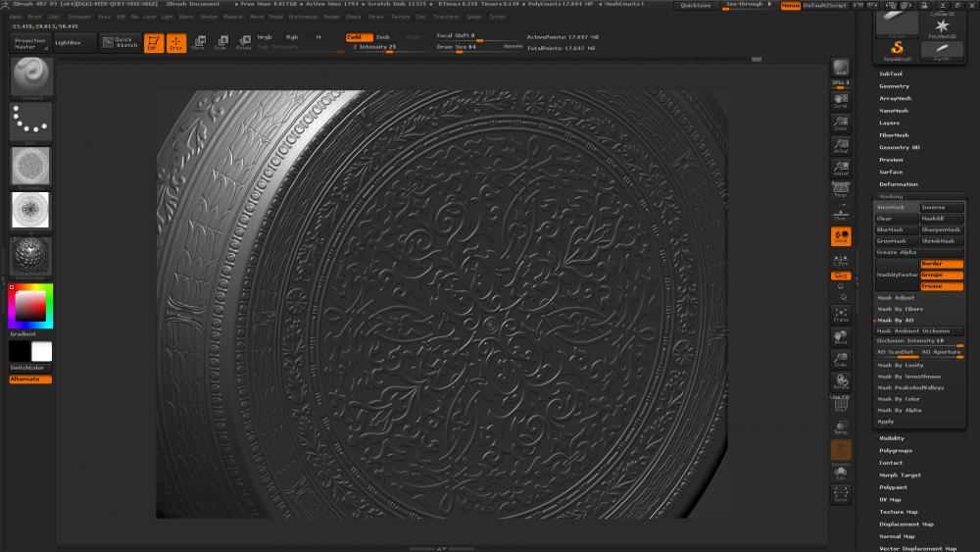Open the Zplugin menu
Screen dimensions: 980x552
(x=474, y=17)
